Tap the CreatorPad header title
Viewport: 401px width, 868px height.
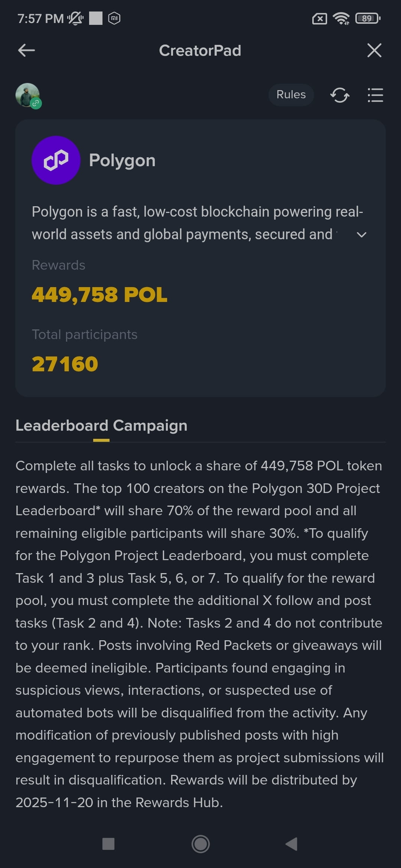tap(200, 50)
